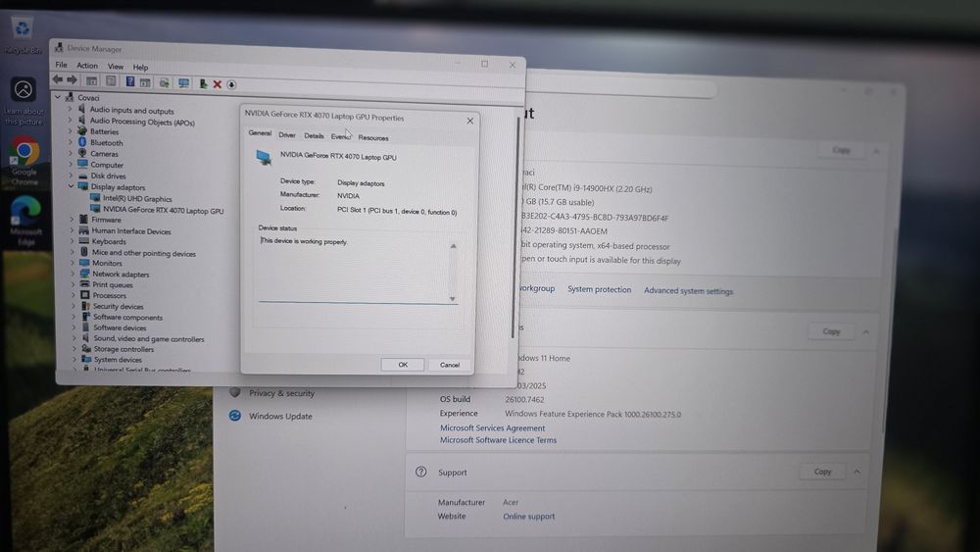Click Cancel in GPU Properties dialog
The width and height of the screenshot is (980, 552).
coord(450,365)
